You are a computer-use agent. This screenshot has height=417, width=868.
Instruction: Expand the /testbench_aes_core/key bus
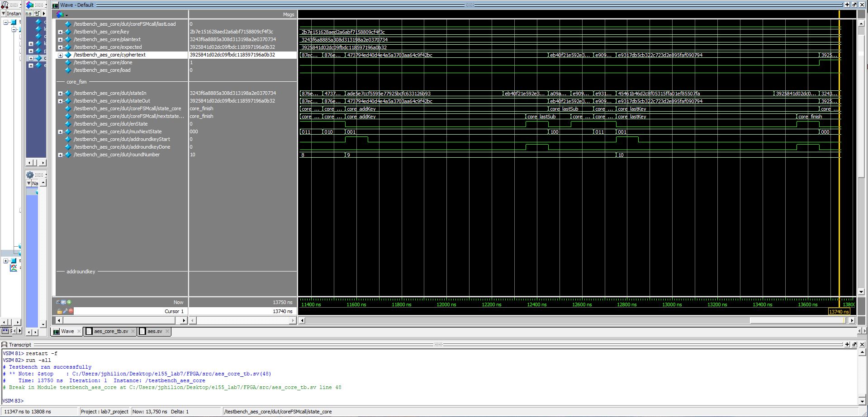[x=60, y=32]
